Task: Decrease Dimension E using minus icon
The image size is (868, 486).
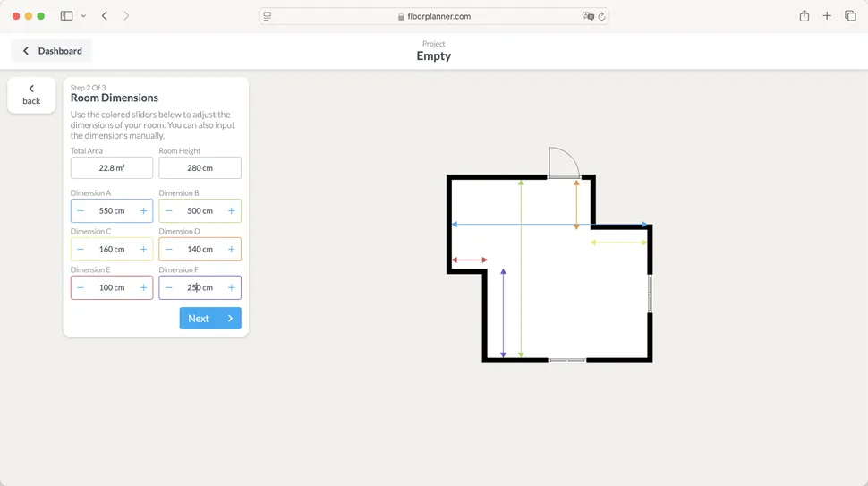Action: [x=81, y=288]
